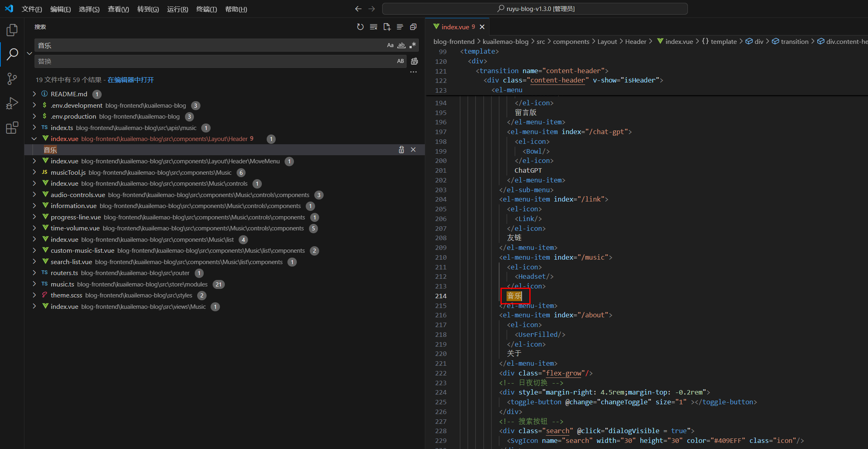Click kuailemao-blog breadcrumb segment
This screenshot has width=868, height=449.
[x=505, y=41]
